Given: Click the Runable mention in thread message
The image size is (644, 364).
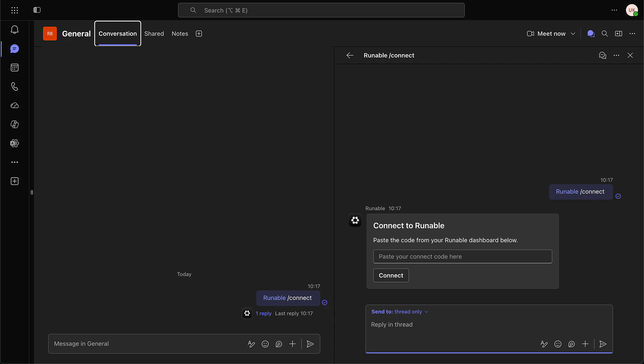Looking at the screenshot, I should [567, 191].
